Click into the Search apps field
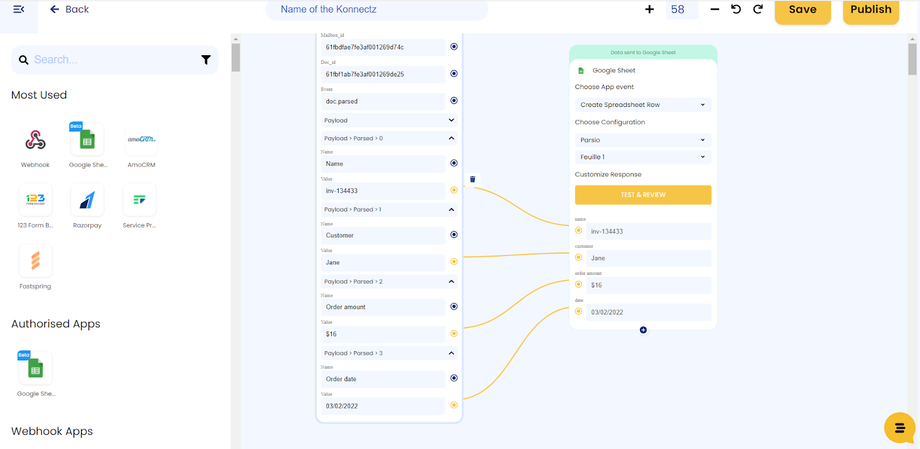The width and height of the screenshot is (920, 449). click(x=110, y=60)
